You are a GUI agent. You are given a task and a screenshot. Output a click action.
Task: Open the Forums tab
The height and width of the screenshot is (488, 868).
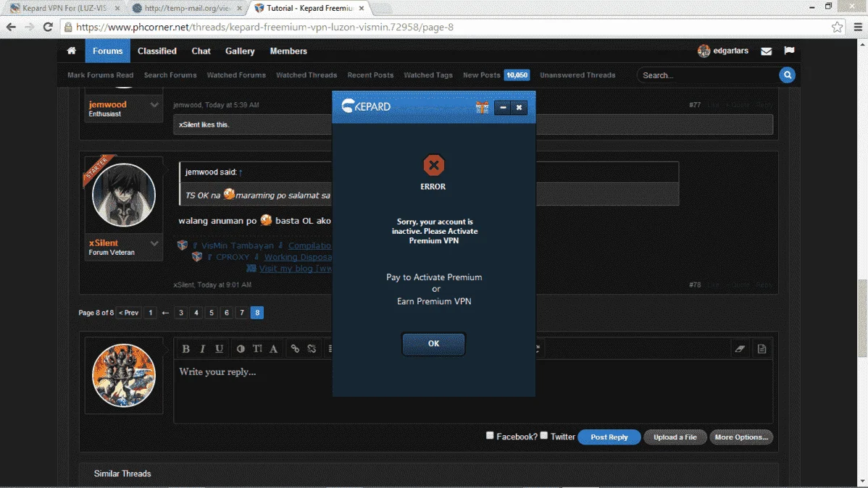point(107,51)
